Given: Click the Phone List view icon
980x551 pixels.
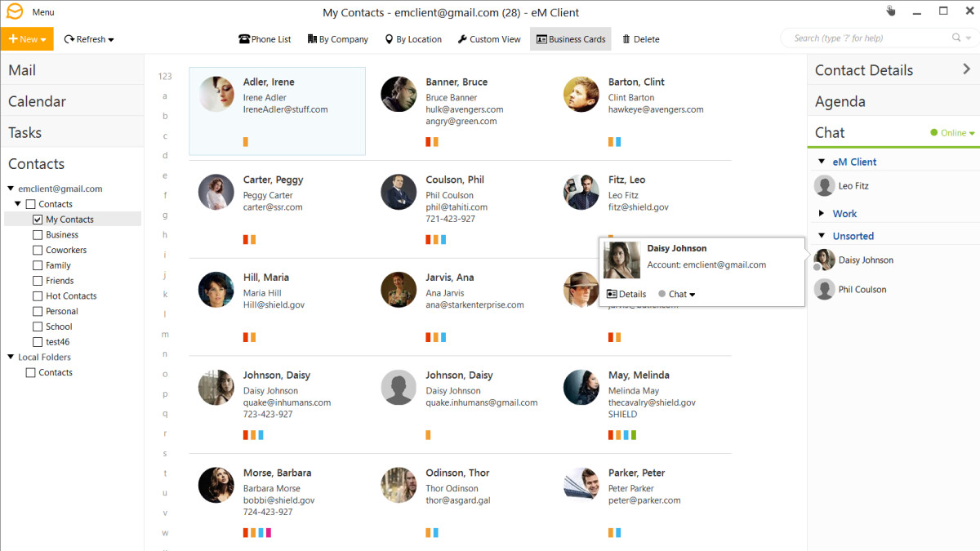Looking at the screenshot, I should pyautogui.click(x=243, y=39).
